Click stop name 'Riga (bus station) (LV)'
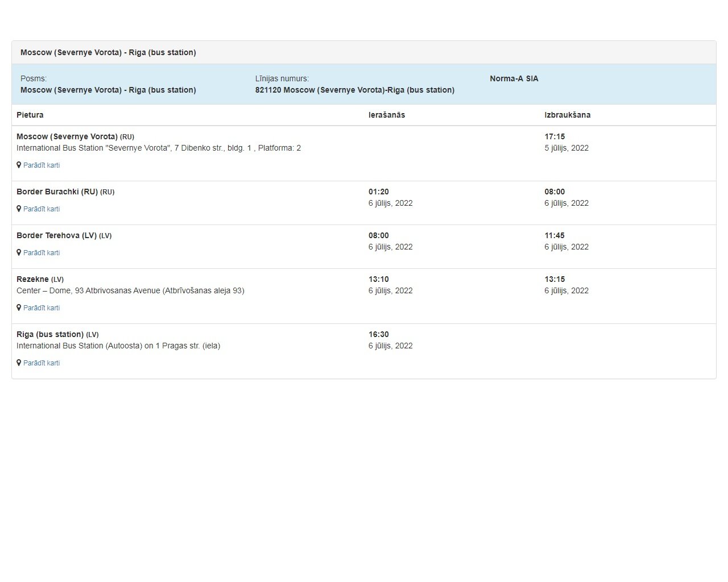728x582 pixels. (57, 334)
